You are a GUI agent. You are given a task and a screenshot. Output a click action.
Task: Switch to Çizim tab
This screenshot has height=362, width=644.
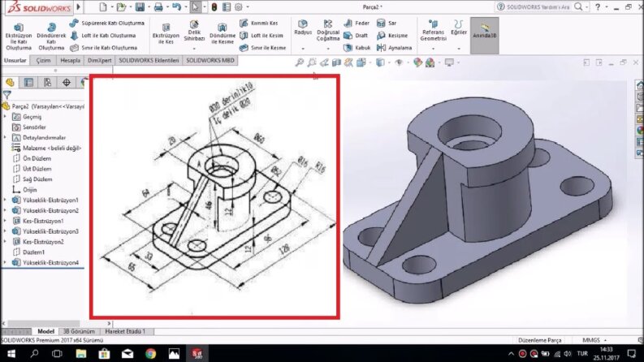click(x=43, y=60)
